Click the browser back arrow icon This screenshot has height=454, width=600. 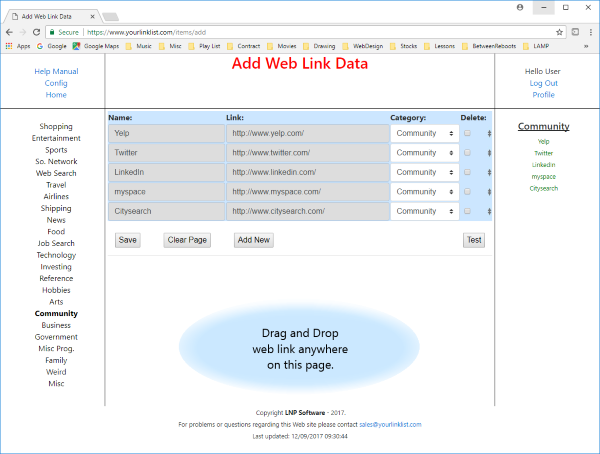click(10, 32)
